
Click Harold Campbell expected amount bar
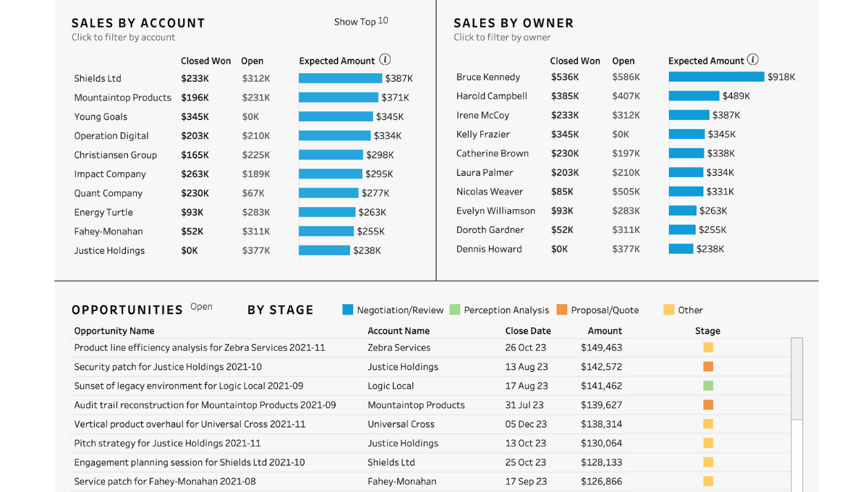tap(694, 96)
